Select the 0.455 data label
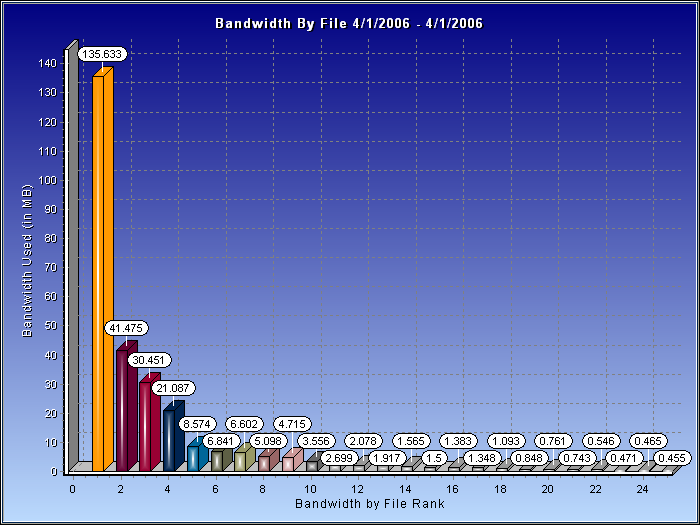The width and height of the screenshot is (700, 525). 672,458
